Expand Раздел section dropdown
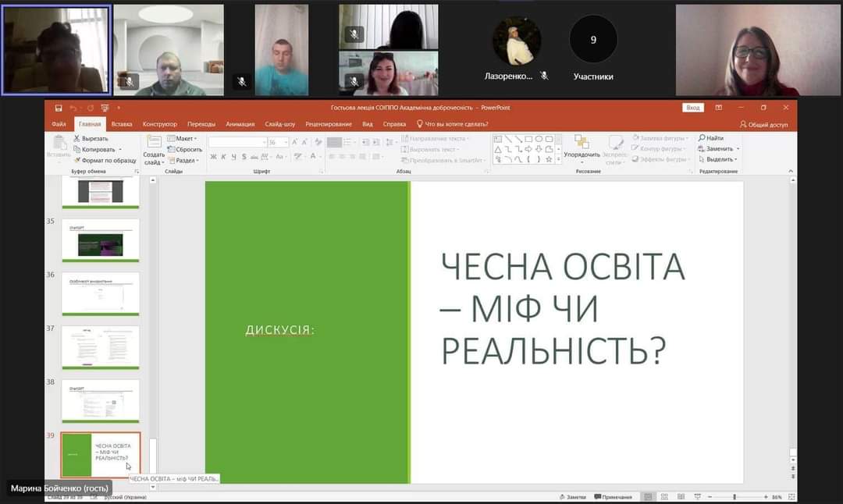Image resolution: width=843 pixels, height=504 pixels. (x=183, y=160)
